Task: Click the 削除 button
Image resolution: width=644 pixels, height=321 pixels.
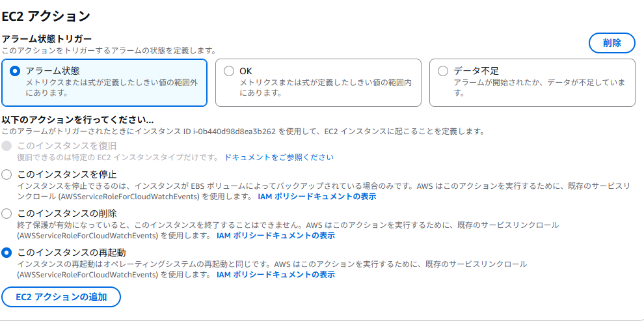Action: pos(612,43)
